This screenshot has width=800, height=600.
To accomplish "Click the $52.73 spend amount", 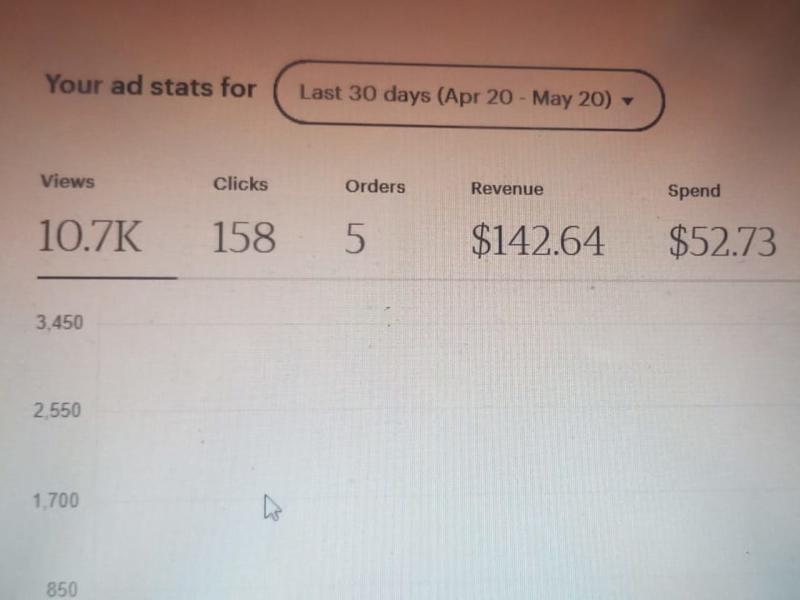I will [x=722, y=242].
